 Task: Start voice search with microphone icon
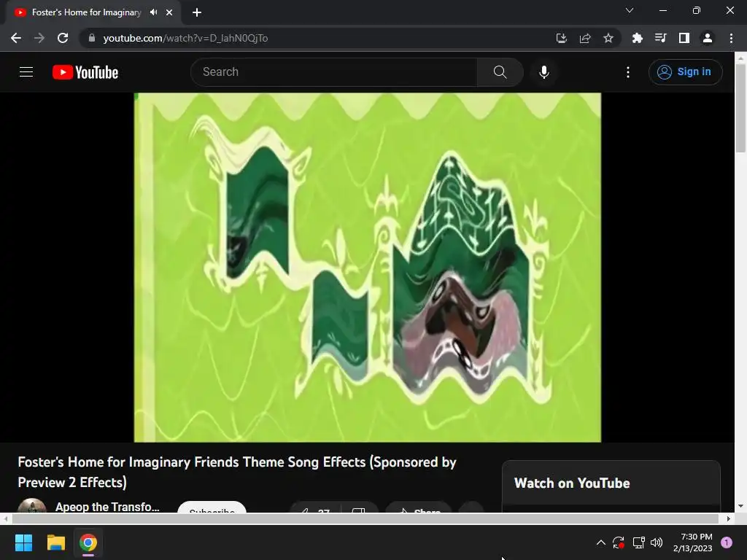point(543,72)
